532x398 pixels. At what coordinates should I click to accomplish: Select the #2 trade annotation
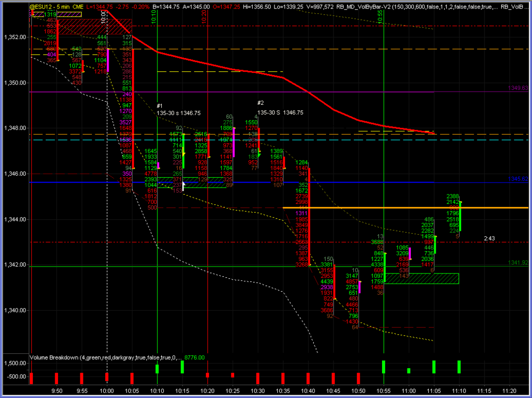pos(261,103)
